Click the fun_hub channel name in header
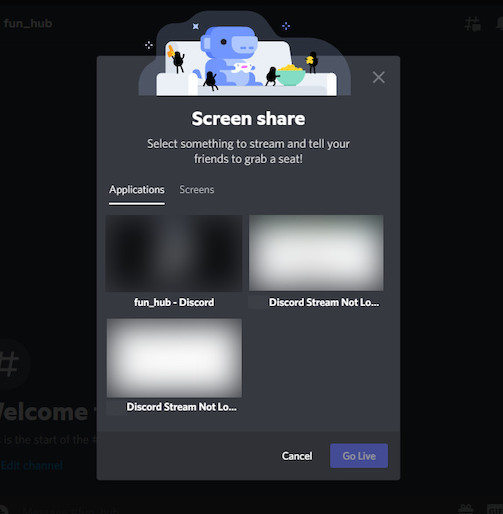This screenshot has height=514, width=503. point(28,23)
